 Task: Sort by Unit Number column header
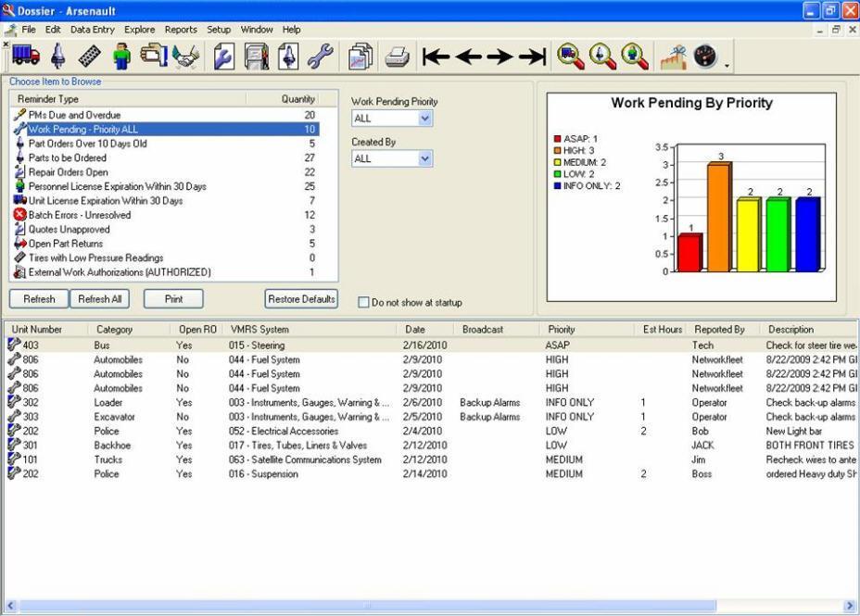point(46,330)
